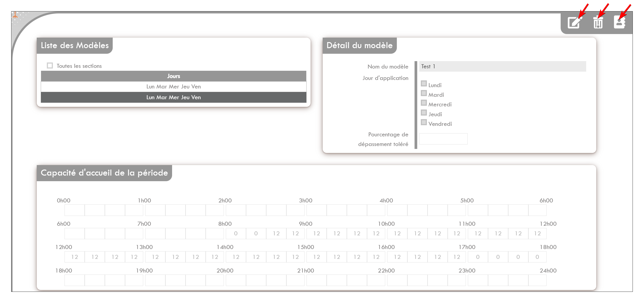Click the Liste des Modèles panel title
The height and width of the screenshot is (303, 644).
[x=75, y=45]
